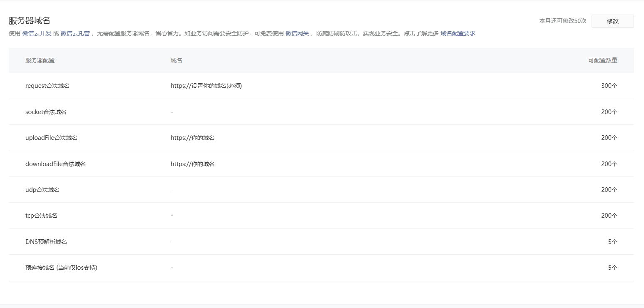Select the socket合法域名 row label

(46, 112)
